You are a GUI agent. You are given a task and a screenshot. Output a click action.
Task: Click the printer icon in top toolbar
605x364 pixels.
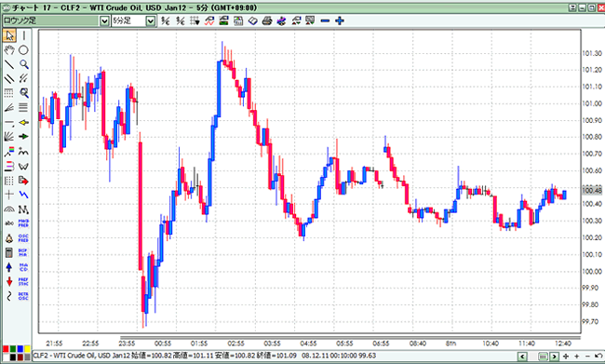(267, 20)
